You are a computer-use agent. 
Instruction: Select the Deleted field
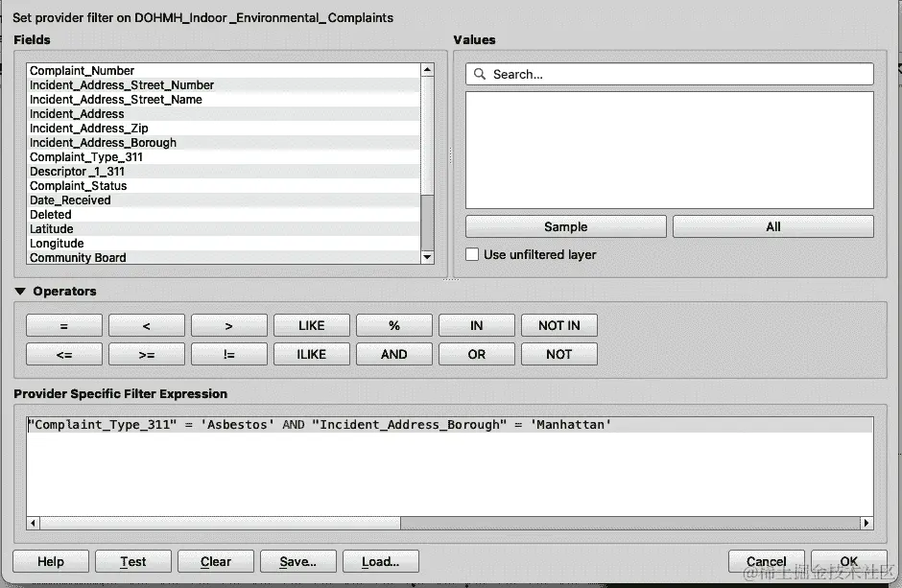(x=224, y=214)
